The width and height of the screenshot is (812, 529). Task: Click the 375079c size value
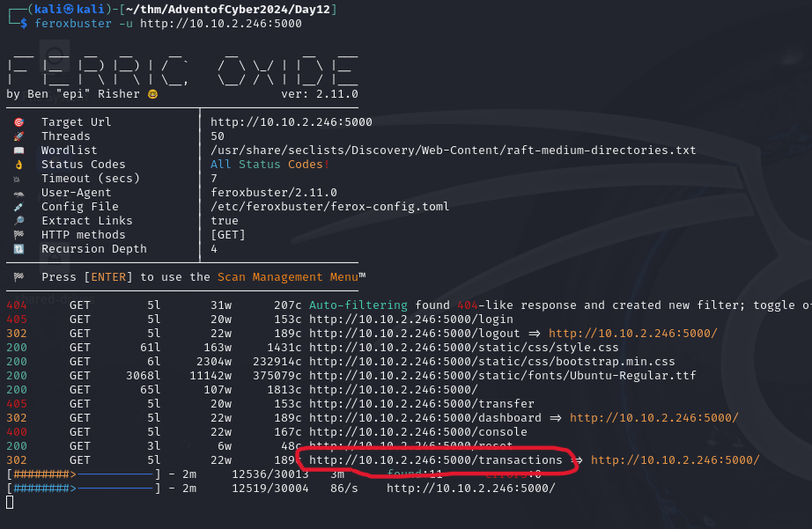pyautogui.click(x=277, y=375)
